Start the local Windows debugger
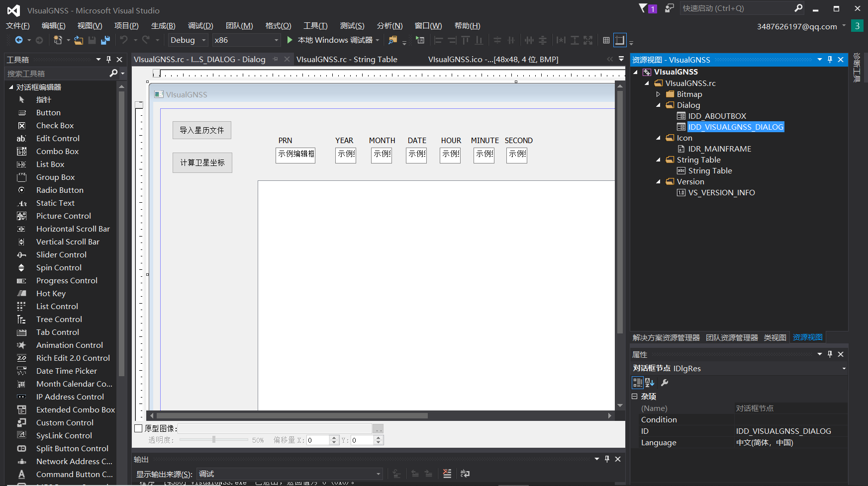 pos(330,40)
